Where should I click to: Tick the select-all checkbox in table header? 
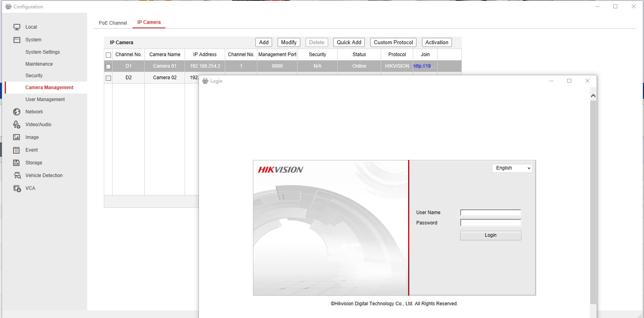(x=108, y=55)
